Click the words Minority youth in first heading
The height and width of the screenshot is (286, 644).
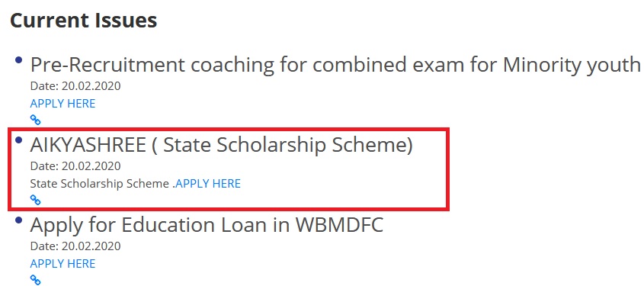click(x=572, y=65)
